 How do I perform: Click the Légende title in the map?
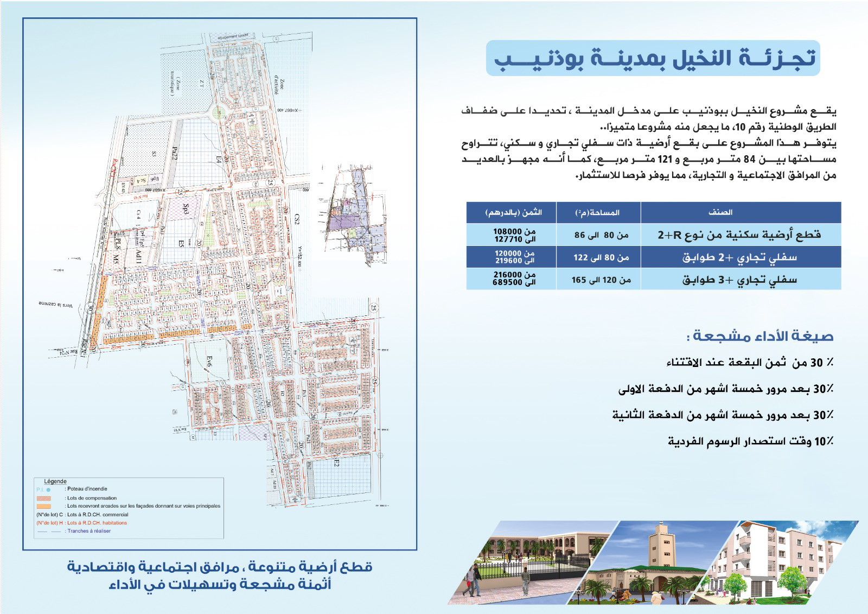point(55,482)
